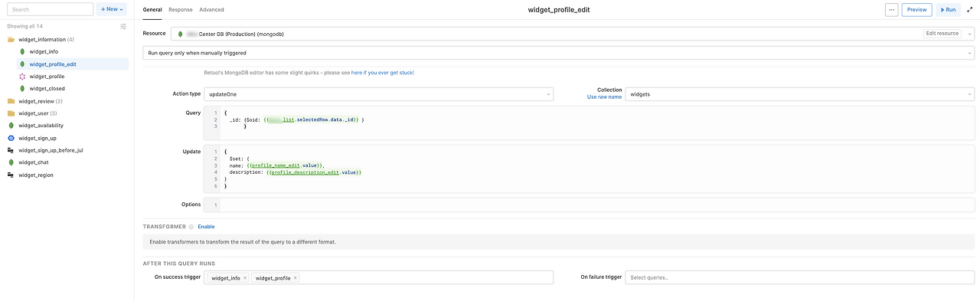Open the + New dropdown
Viewport: 980px width, 301px height.
click(112, 9)
